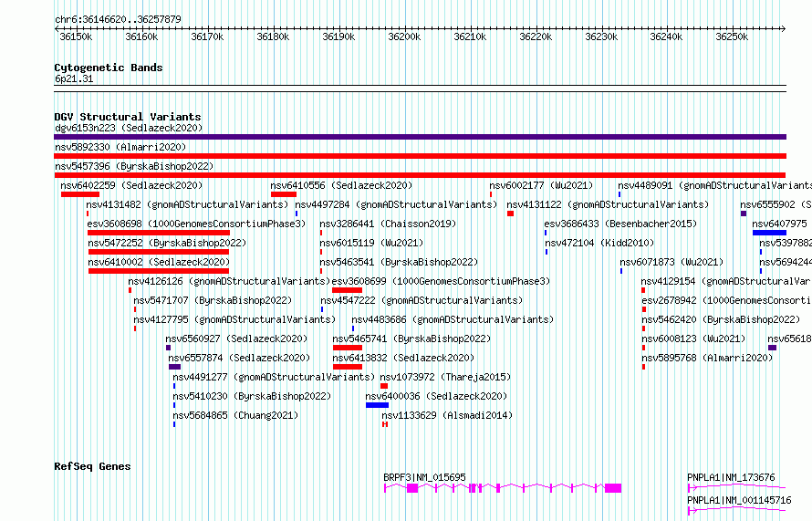Click the nsv6402259 (Sedlazeck2020) label
The width and height of the screenshot is (812, 521).
click(131, 185)
